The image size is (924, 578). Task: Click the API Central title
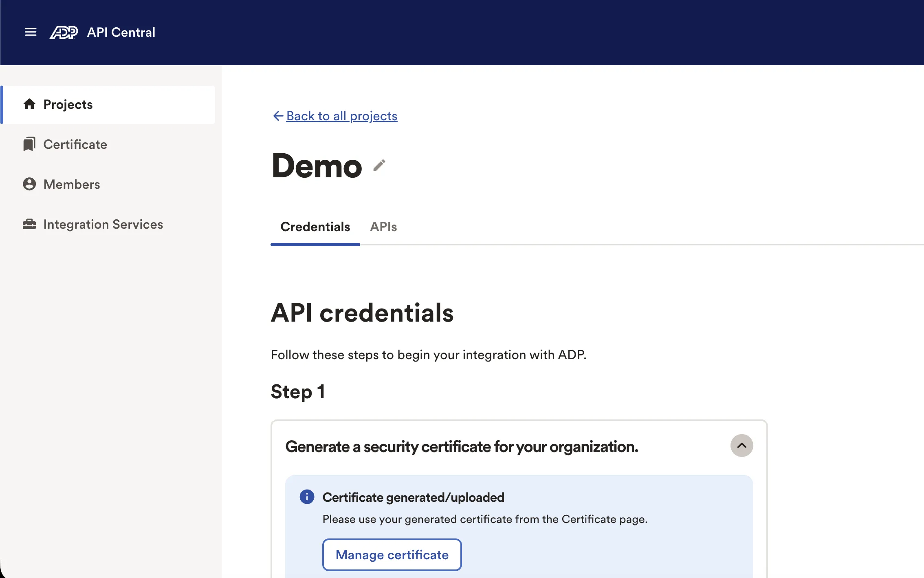pyautogui.click(x=121, y=32)
